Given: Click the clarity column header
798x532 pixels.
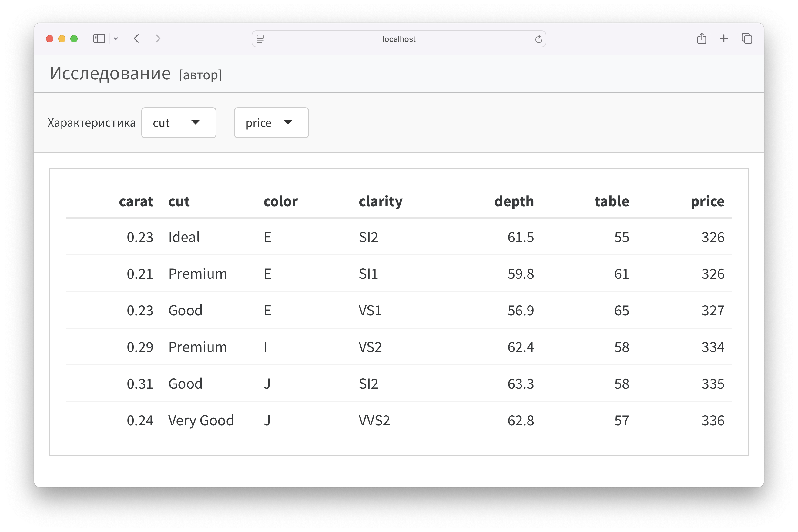Looking at the screenshot, I should (381, 201).
